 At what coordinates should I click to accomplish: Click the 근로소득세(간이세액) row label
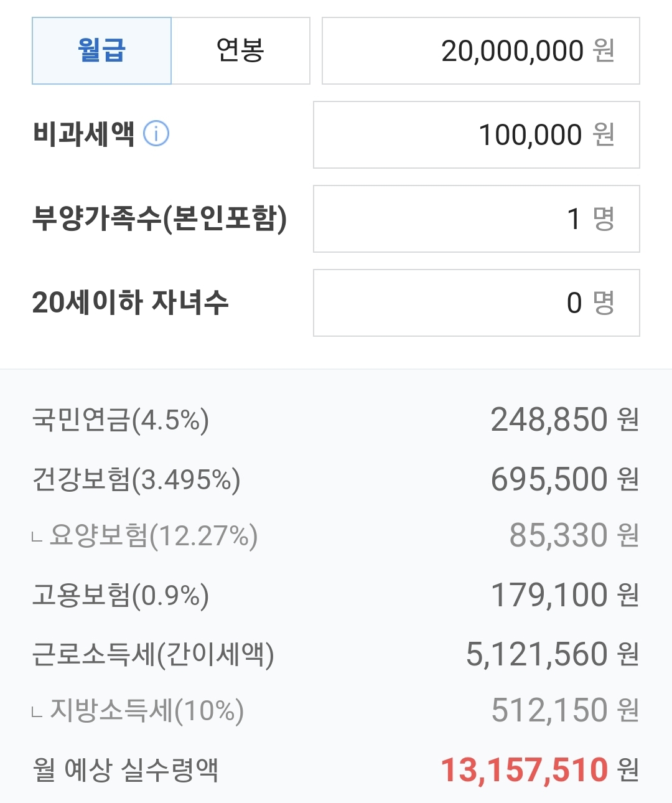pyautogui.click(x=152, y=655)
